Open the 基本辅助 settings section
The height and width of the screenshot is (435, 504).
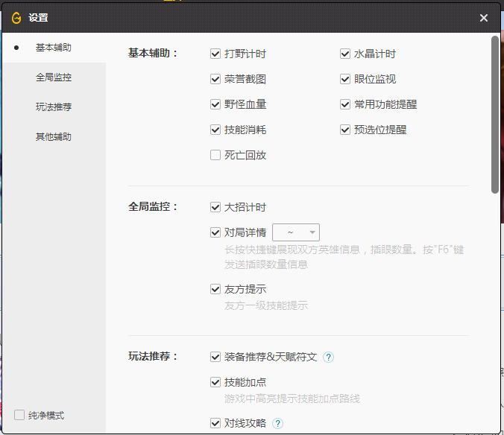click(54, 48)
